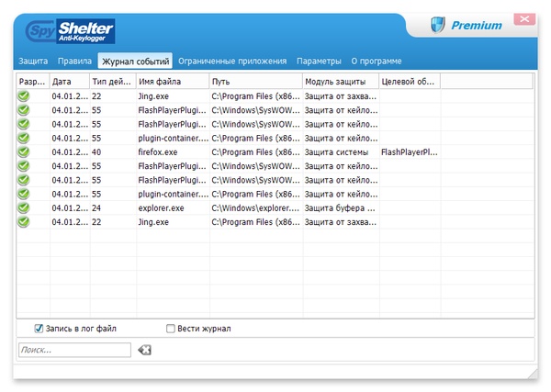Image resolution: width=551 pixels, height=392 pixels.
Task: Go to the "О программе" tab
Action: 377,62
